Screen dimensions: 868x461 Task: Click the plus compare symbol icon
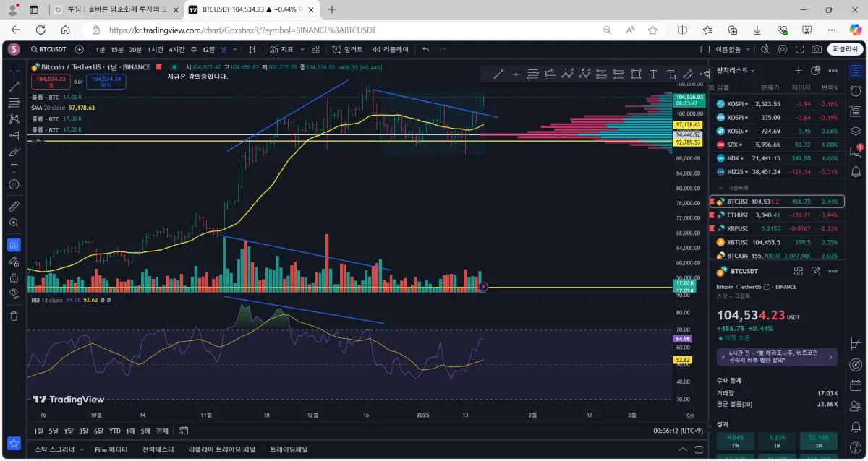(79, 49)
